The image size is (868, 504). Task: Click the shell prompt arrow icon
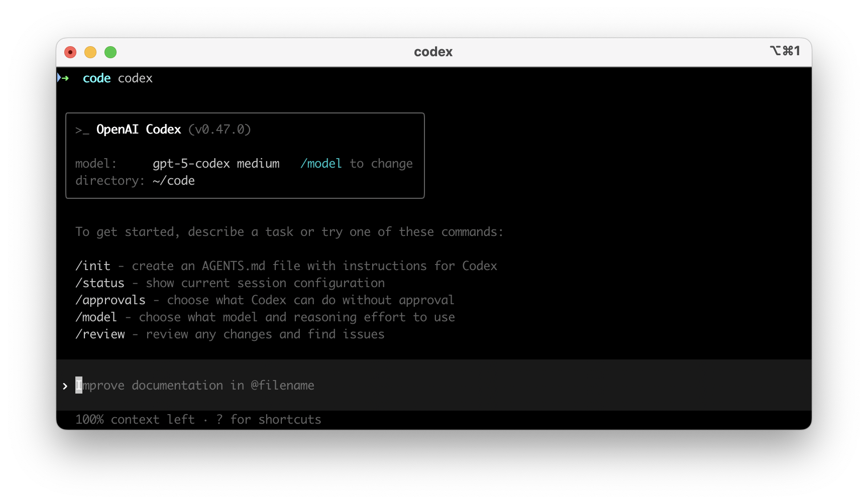(x=63, y=78)
